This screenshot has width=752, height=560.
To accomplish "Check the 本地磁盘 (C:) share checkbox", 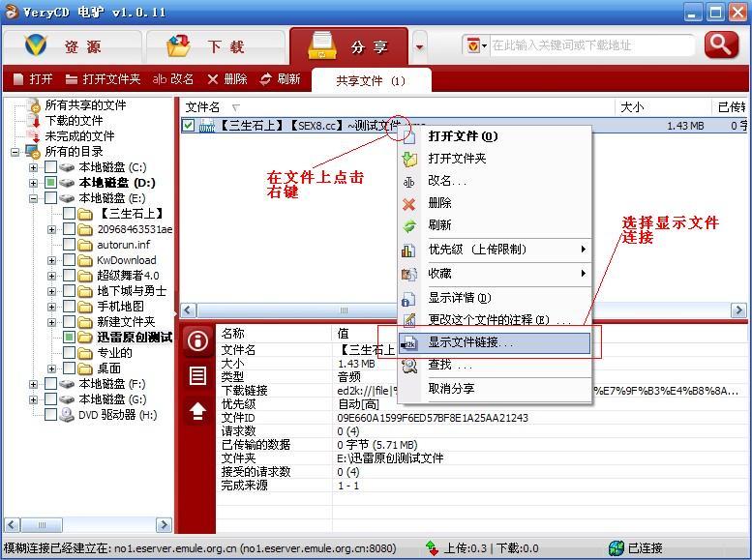I will pos(51,167).
